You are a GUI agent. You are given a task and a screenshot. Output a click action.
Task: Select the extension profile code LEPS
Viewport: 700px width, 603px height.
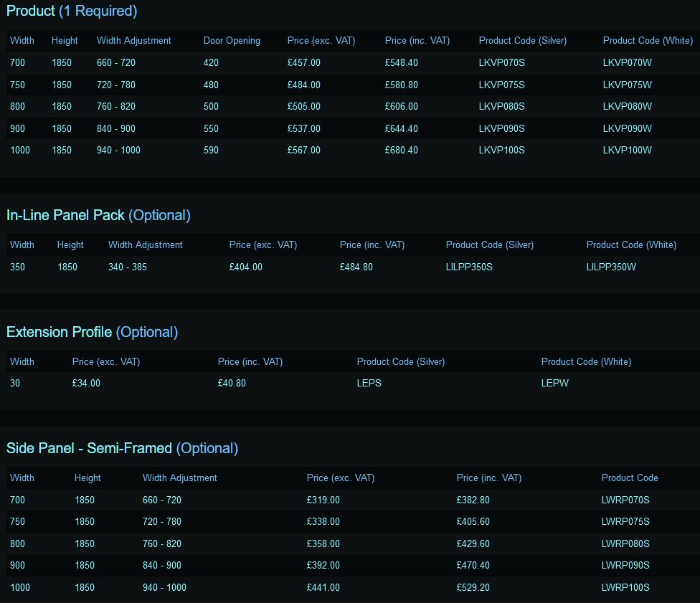click(369, 384)
